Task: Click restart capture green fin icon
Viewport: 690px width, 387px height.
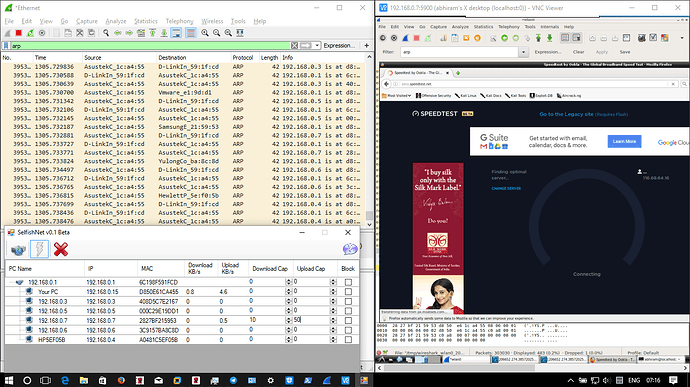Action: pos(30,33)
